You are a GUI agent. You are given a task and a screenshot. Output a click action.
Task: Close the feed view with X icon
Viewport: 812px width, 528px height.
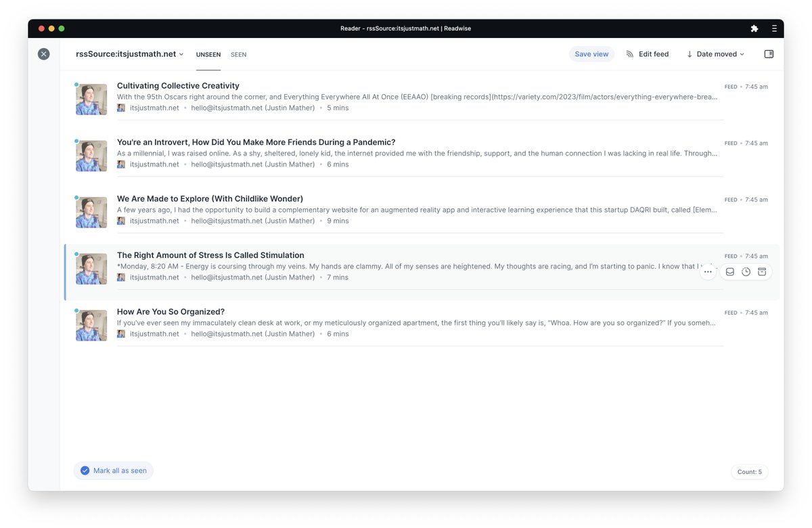(x=44, y=54)
